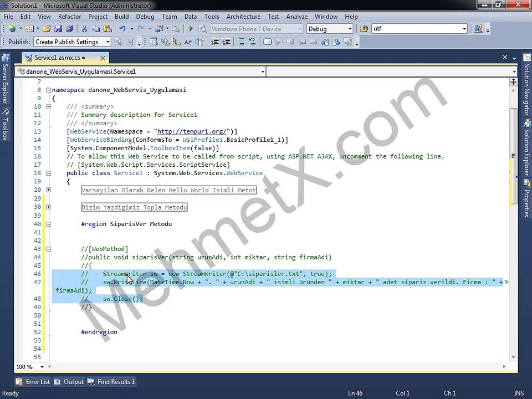Start debugging with the green play icon
The image size is (532, 399).
[191, 29]
